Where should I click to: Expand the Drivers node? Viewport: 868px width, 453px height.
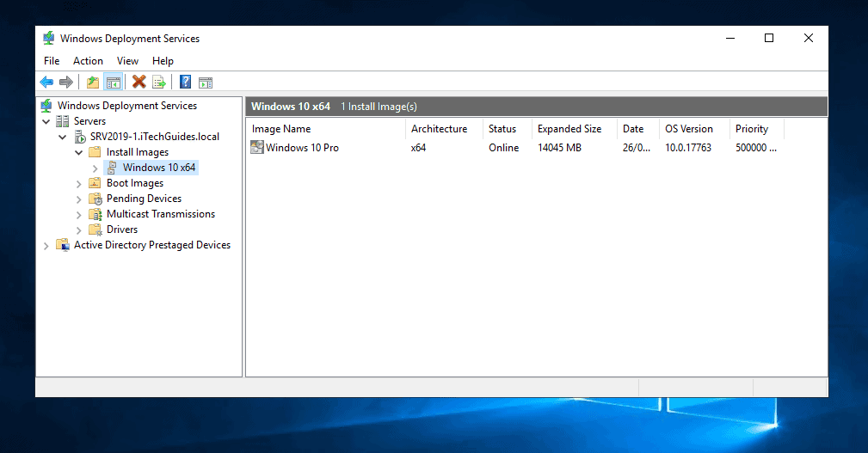pyautogui.click(x=78, y=230)
